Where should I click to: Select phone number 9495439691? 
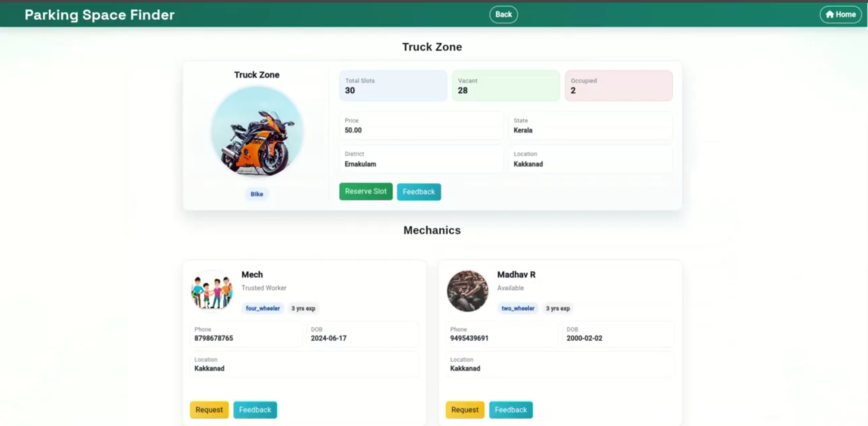point(469,338)
